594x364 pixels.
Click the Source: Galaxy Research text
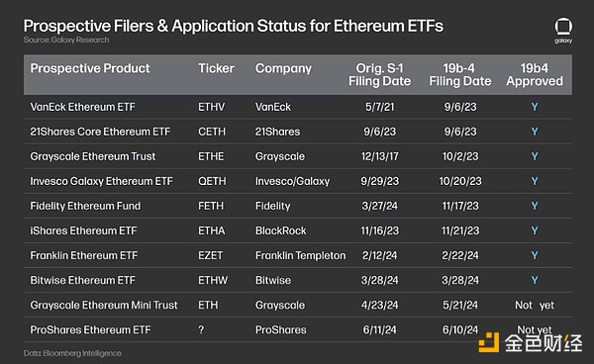tap(66, 41)
